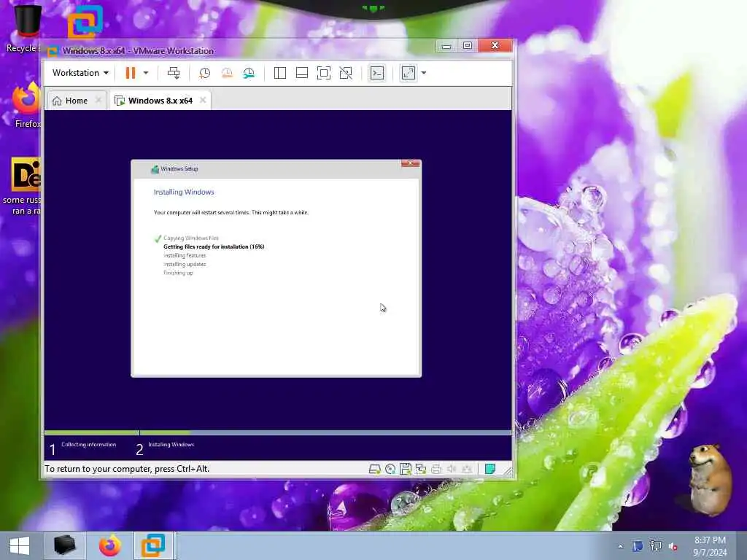Click the USB device status icon
The height and width of the screenshot is (560, 747).
[x=467, y=469]
